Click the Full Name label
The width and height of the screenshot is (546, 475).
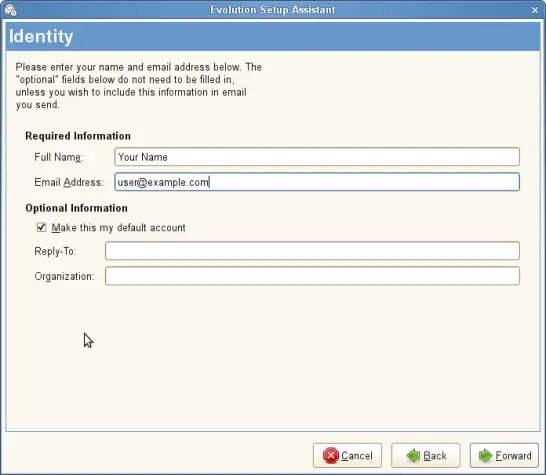[58, 157]
